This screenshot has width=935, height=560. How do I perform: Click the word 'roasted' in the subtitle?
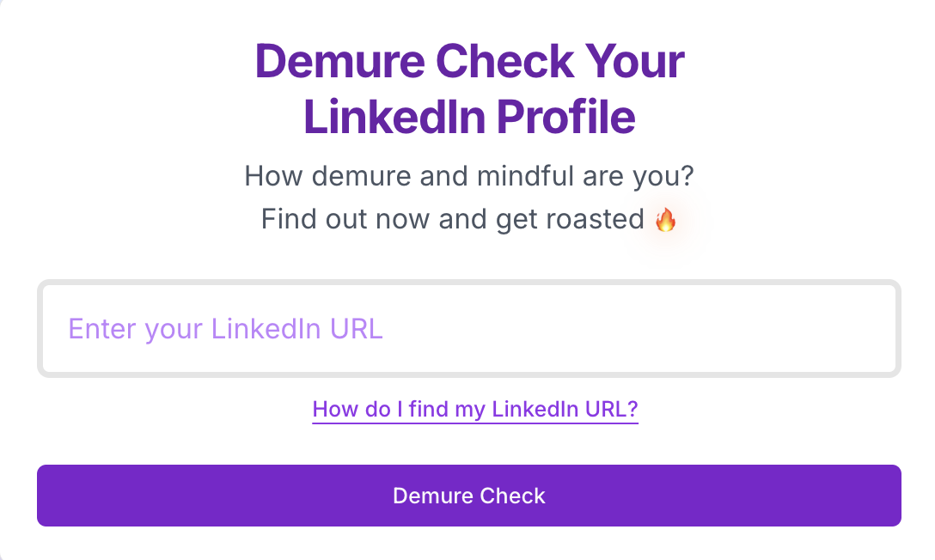click(594, 219)
